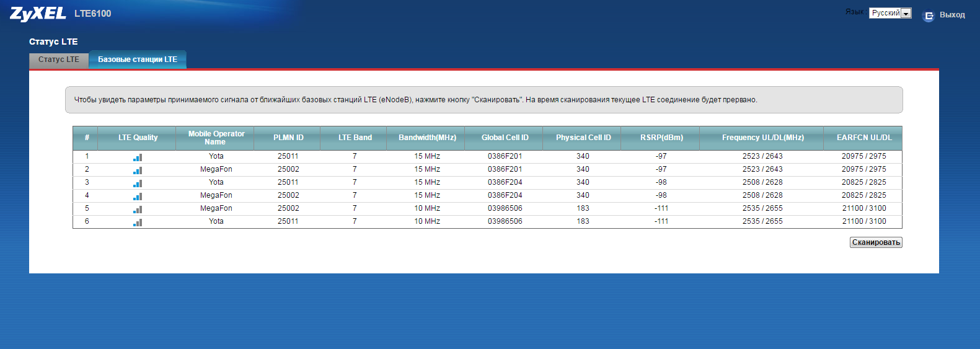Click the ZyXEL logo
980x349 pixels.
pyautogui.click(x=38, y=14)
